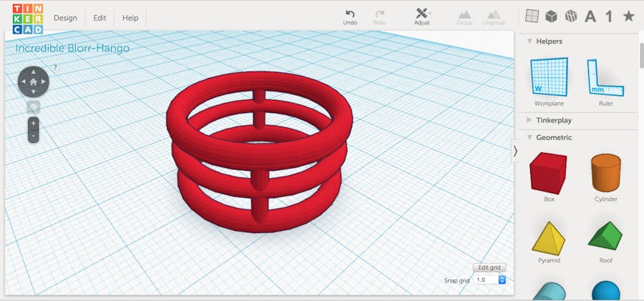This screenshot has height=301, width=644.
Task: Orbit view down arrow
Action: pyautogui.click(x=33, y=92)
